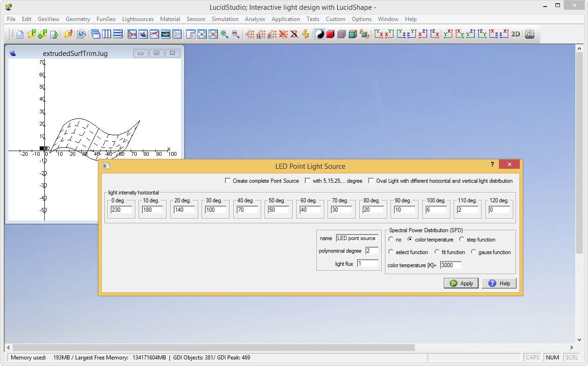Click the Apply button
588x366 pixels.
click(461, 283)
